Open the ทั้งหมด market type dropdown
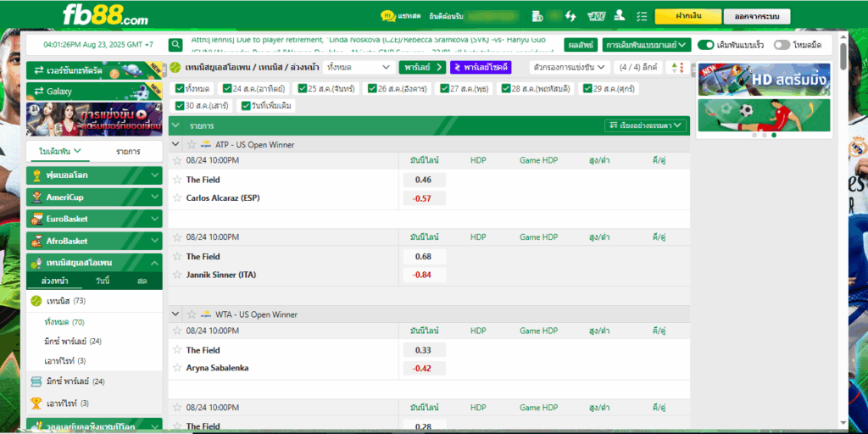Viewport: 868px width, 434px height. (x=359, y=68)
